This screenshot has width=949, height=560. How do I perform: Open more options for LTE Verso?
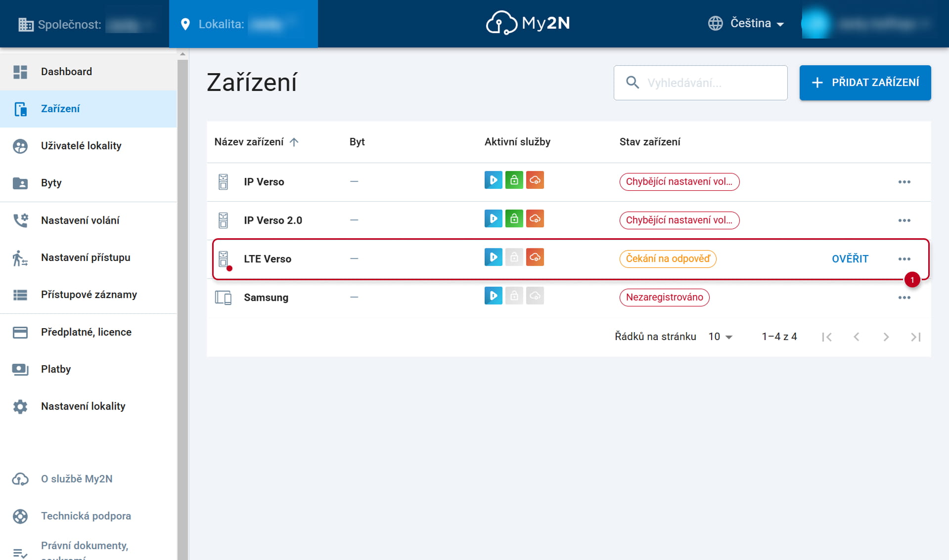[x=904, y=259]
